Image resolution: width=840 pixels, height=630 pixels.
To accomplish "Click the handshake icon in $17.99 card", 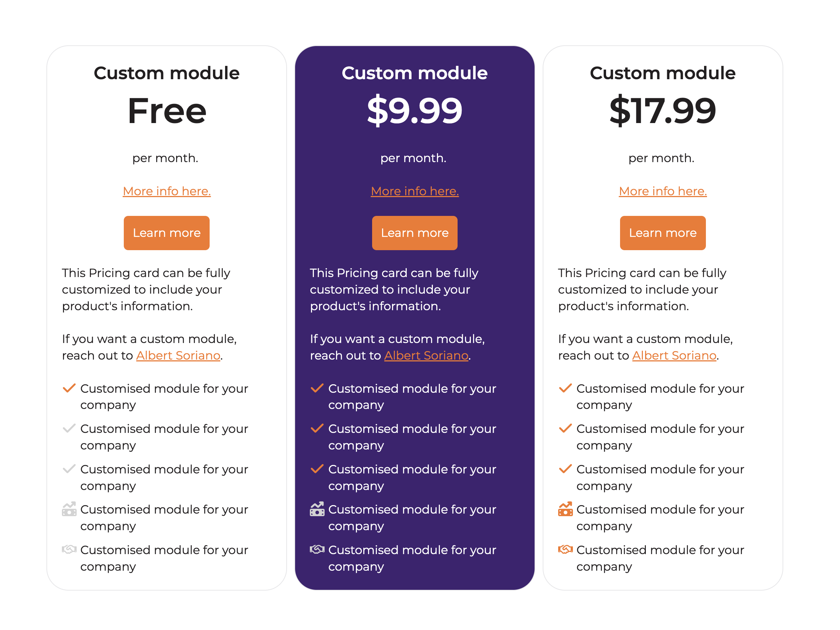I will 565,549.
